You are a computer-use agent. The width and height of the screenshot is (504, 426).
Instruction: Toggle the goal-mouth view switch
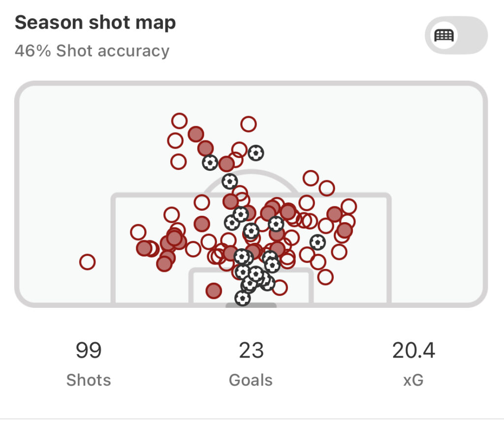456,35
